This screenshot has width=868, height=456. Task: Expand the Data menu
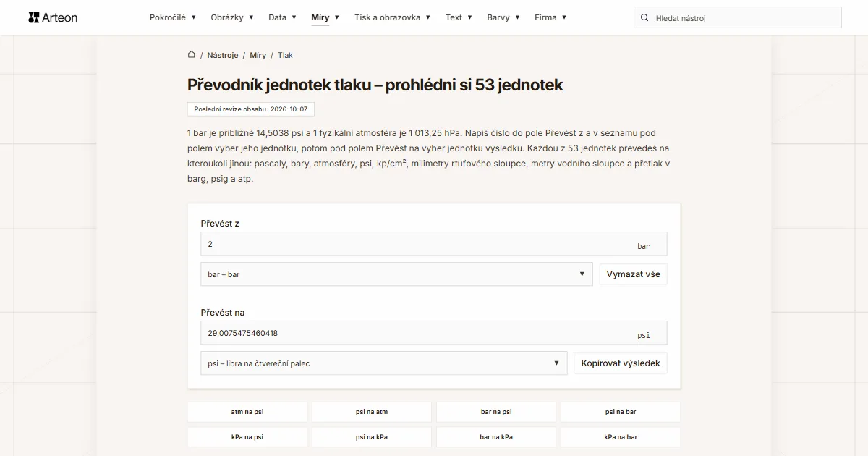(x=282, y=17)
